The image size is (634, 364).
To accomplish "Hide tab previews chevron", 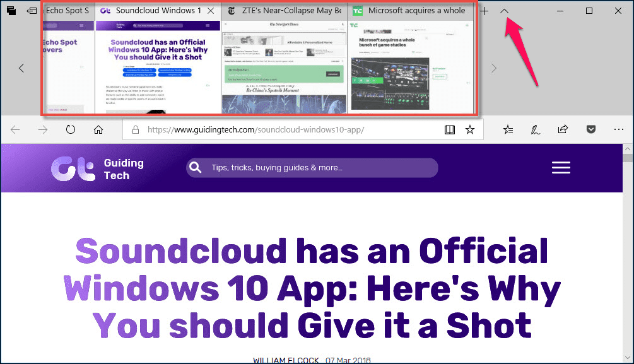I will 504,11.
